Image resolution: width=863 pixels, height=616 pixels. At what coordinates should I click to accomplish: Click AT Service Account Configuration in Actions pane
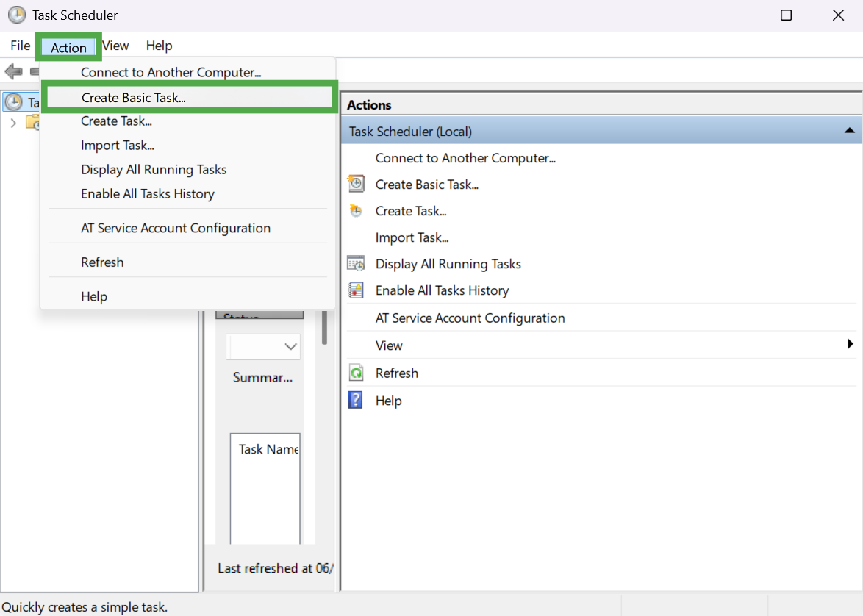click(x=470, y=318)
